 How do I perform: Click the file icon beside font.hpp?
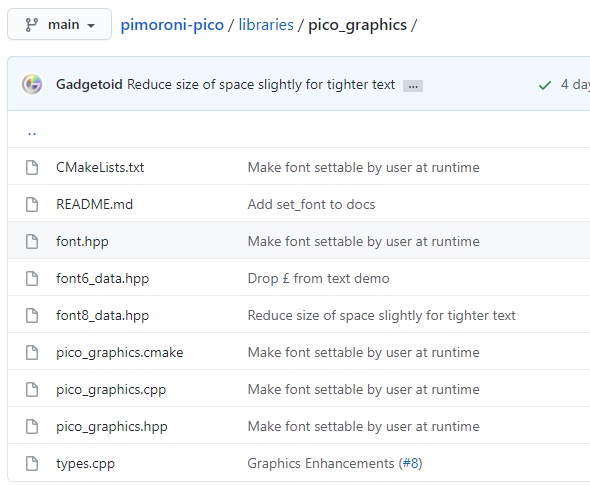click(32, 241)
